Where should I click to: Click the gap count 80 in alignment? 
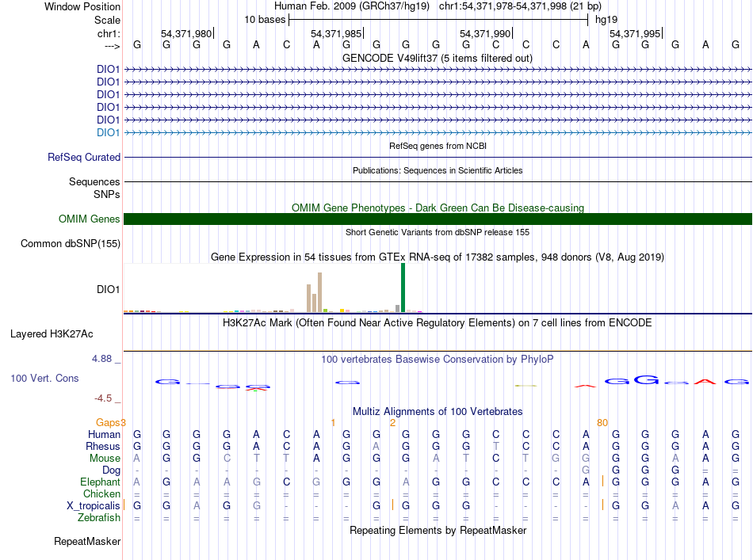pyautogui.click(x=602, y=422)
